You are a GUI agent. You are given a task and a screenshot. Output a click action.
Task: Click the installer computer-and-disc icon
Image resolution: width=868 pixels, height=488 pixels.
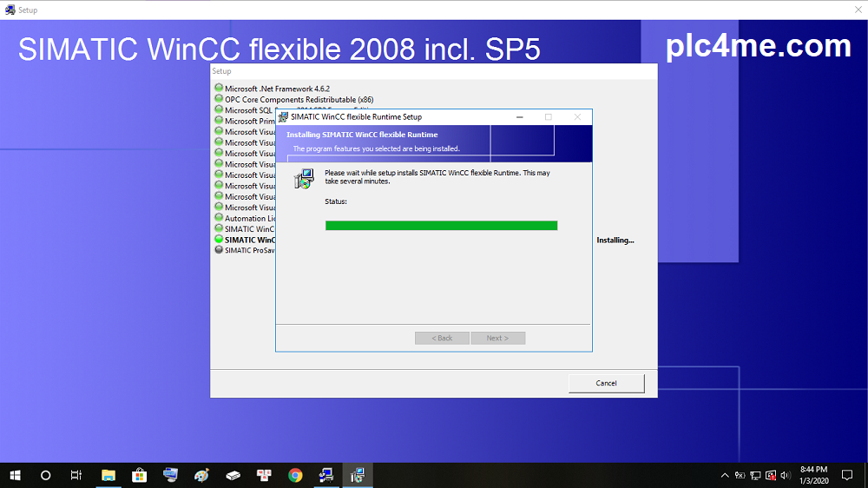coord(303,179)
